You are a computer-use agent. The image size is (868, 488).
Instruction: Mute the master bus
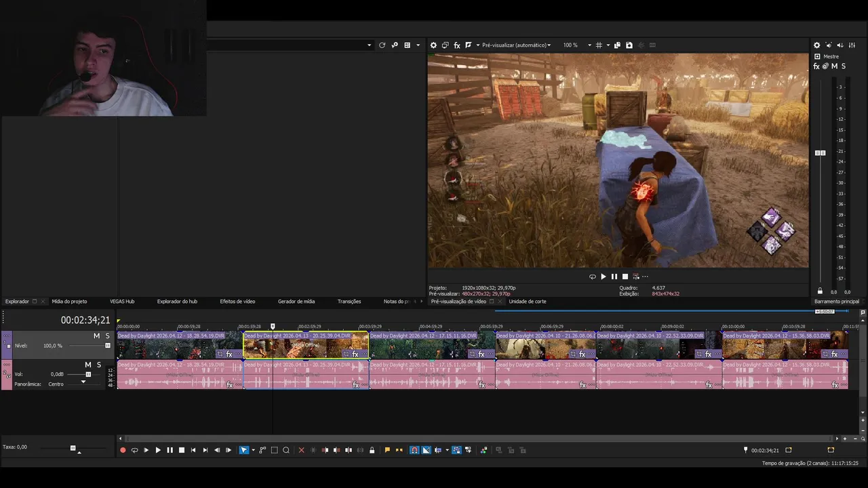(x=834, y=66)
